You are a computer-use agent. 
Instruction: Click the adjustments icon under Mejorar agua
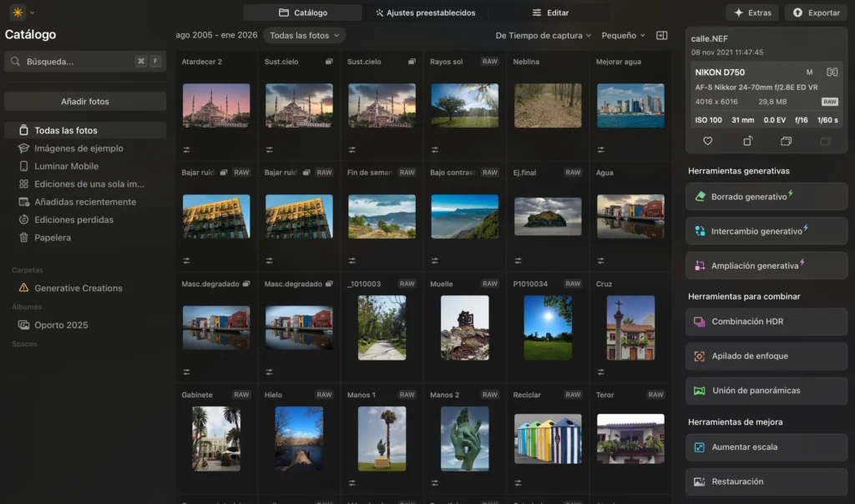[600, 149]
